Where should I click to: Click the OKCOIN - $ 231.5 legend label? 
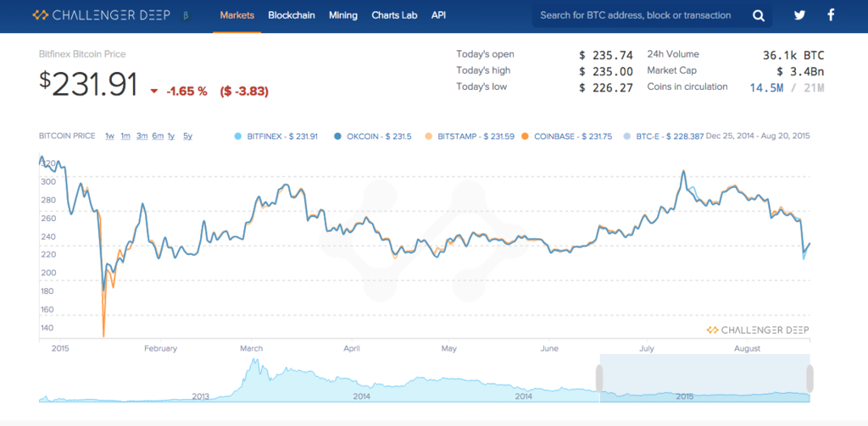[x=379, y=136]
